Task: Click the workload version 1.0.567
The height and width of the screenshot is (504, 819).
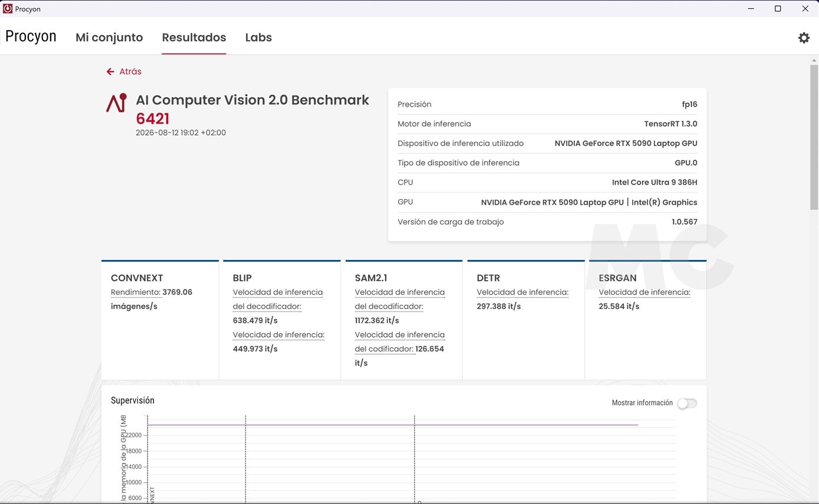Action: coord(685,222)
